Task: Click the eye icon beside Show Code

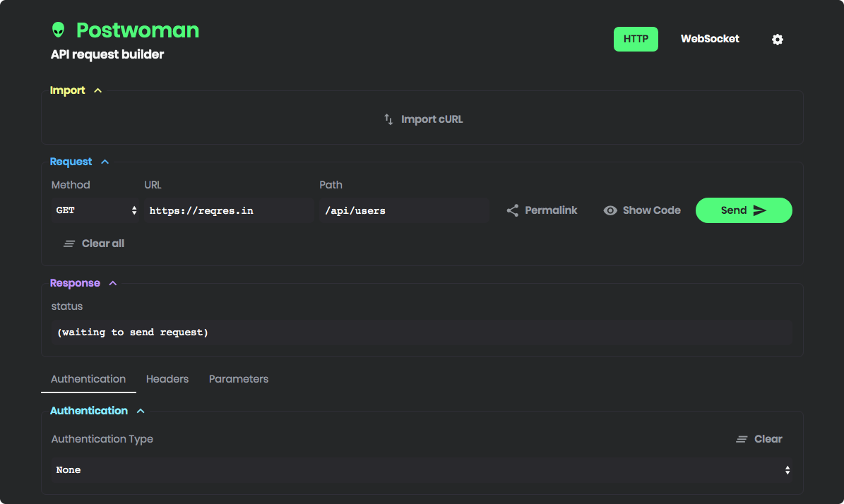Action: (610, 210)
